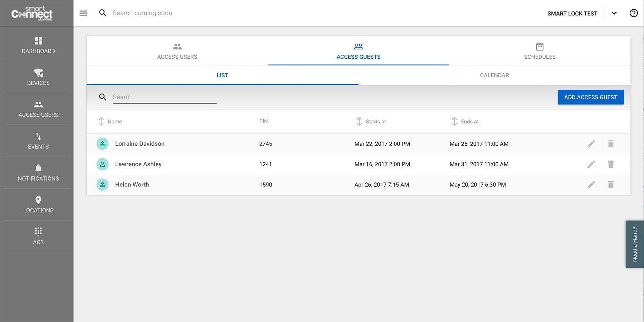Click the Search coming soon field

coord(142,13)
